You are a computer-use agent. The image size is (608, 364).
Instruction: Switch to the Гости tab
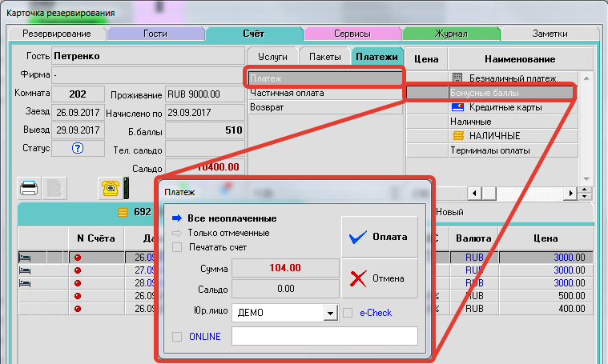(155, 34)
